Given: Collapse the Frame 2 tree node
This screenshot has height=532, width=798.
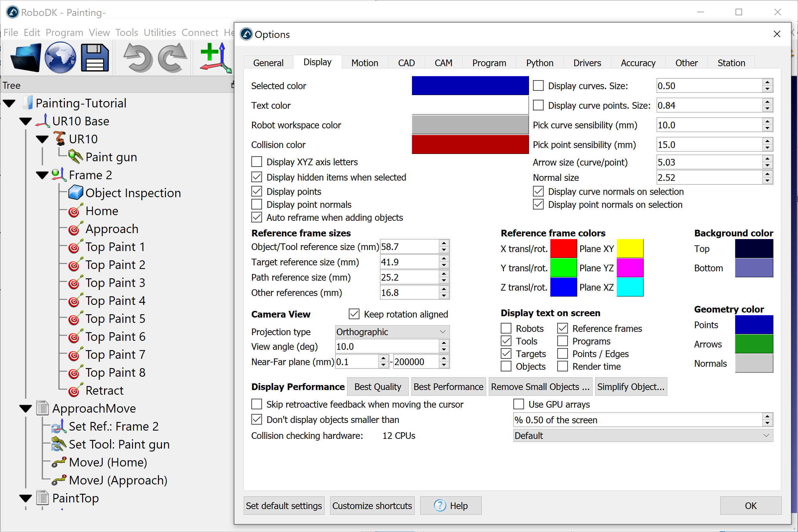Looking at the screenshot, I should pyautogui.click(x=42, y=176).
